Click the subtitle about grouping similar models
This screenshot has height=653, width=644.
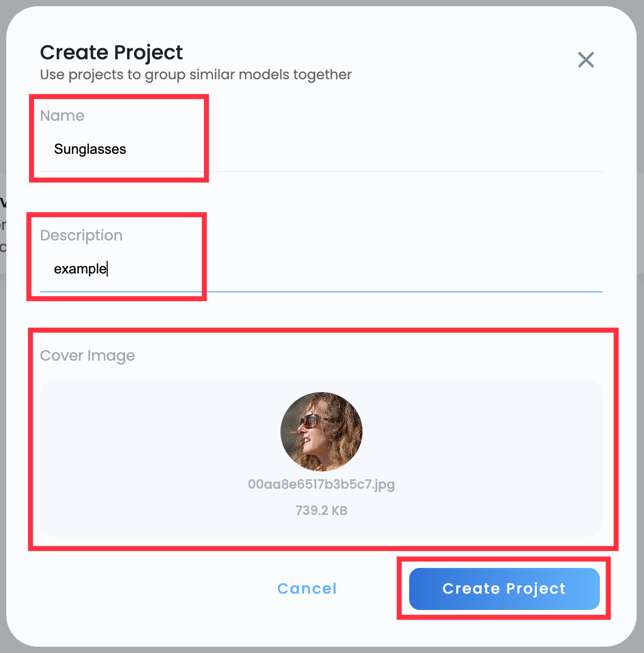tap(195, 75)
